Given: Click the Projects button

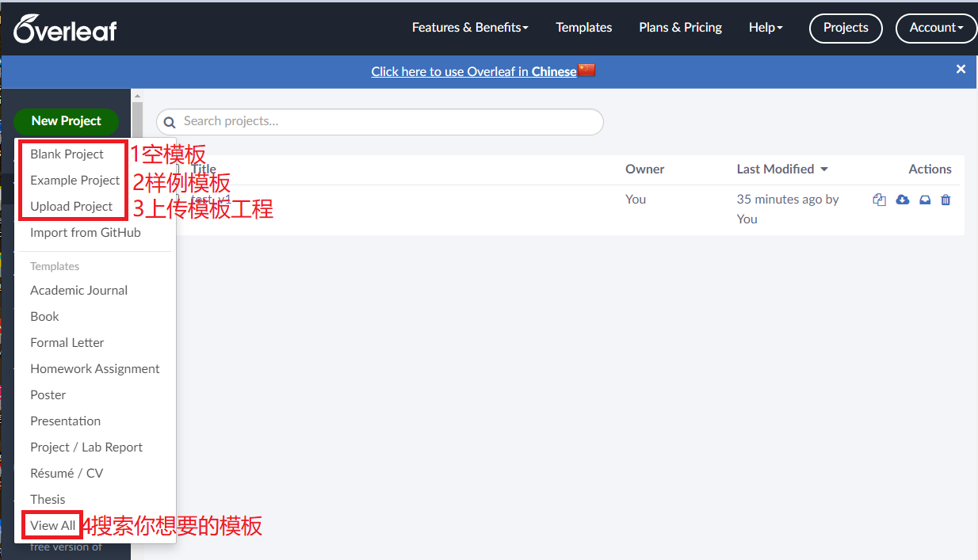Looking at the screenshot, I should 846,28.
